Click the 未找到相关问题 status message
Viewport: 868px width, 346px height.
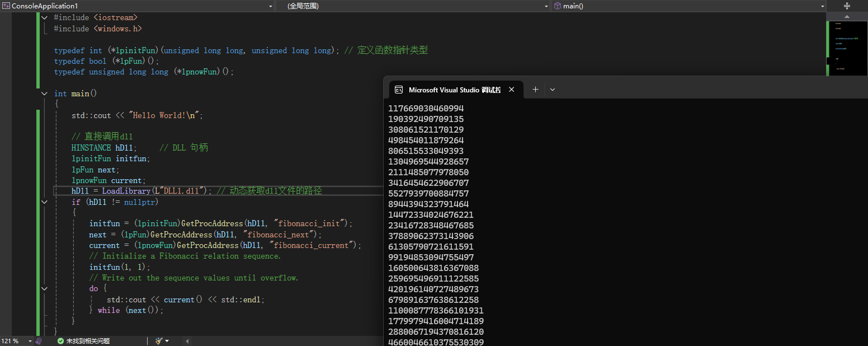click(88, 340)
